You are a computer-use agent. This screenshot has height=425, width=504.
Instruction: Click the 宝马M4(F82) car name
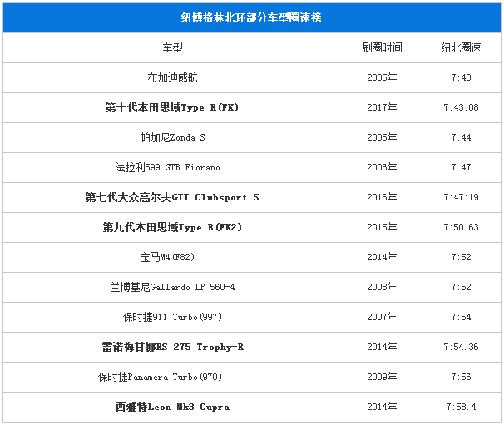pyautogui.click(x=172, y=257)
